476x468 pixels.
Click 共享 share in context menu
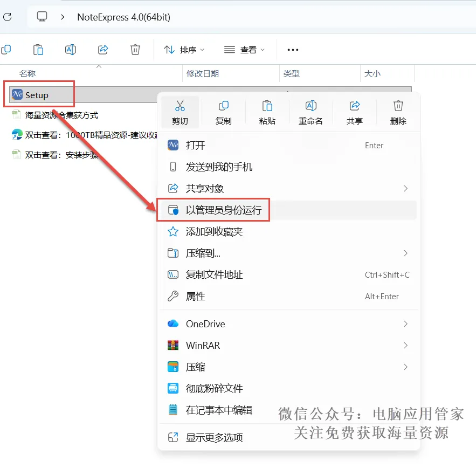click(x=355, y=112)
